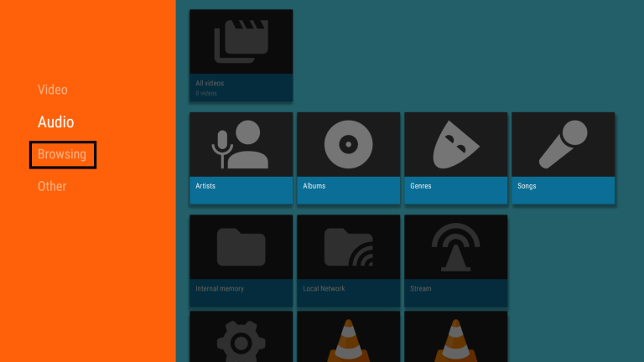Open the Genres theater mask icon
The height and width of the screenshot is (362, 644).
456,145
